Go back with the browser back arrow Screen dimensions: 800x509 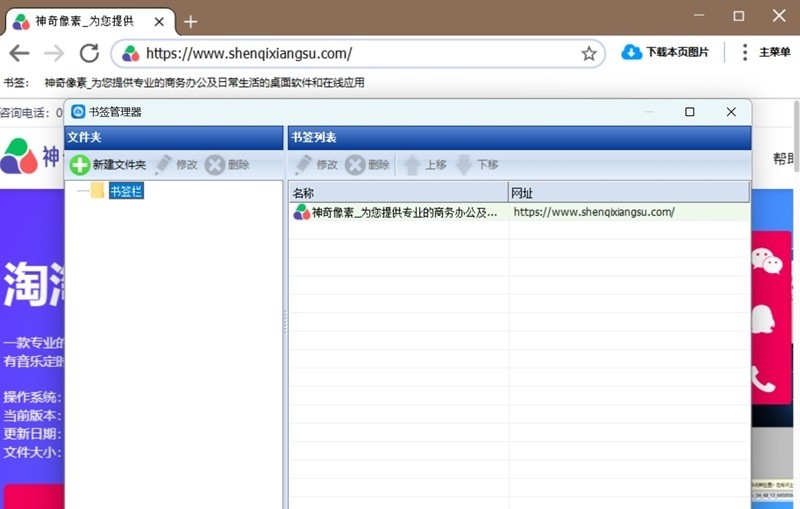click(x=19, y=53)
